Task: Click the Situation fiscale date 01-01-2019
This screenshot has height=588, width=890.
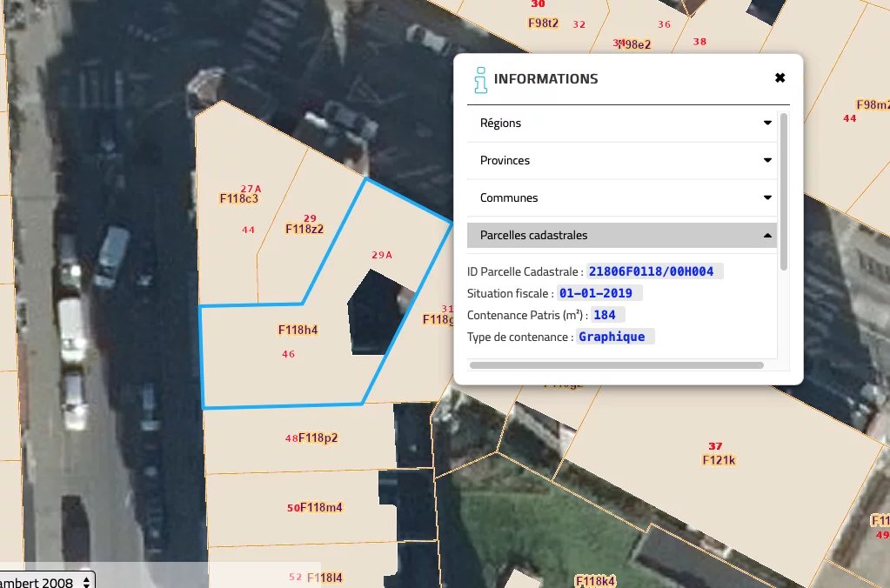Action: point(595,293)
